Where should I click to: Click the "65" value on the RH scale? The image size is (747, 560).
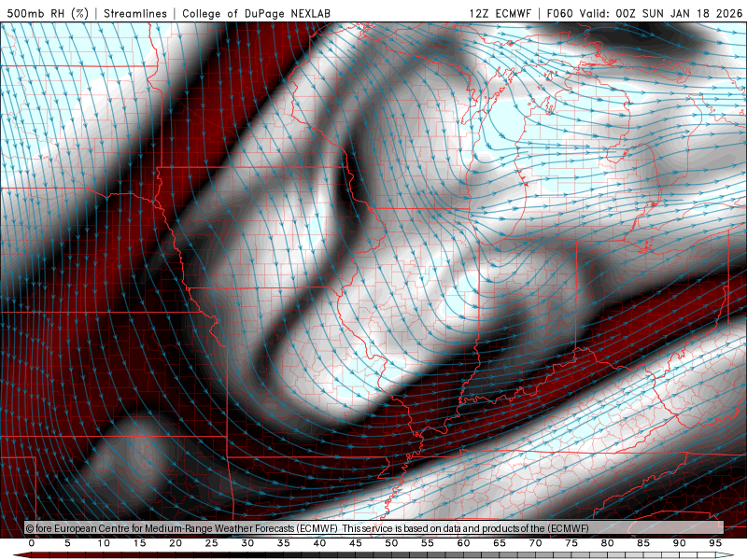[x=500, y=543]
